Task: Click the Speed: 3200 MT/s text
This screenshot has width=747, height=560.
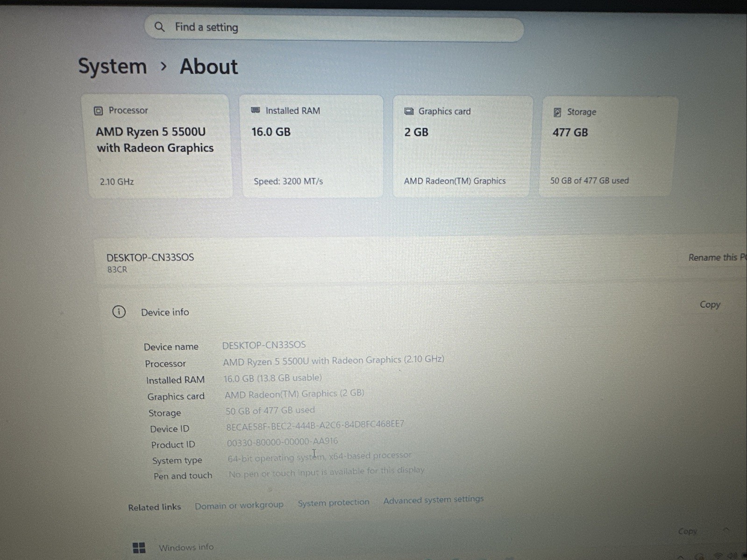Action: pos(288,181)
